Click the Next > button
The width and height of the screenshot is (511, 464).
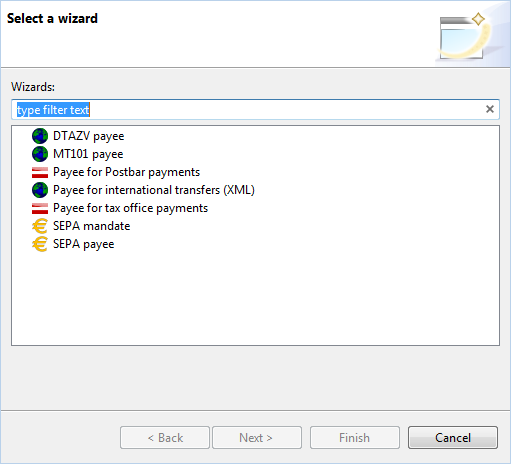pos(257,437)
